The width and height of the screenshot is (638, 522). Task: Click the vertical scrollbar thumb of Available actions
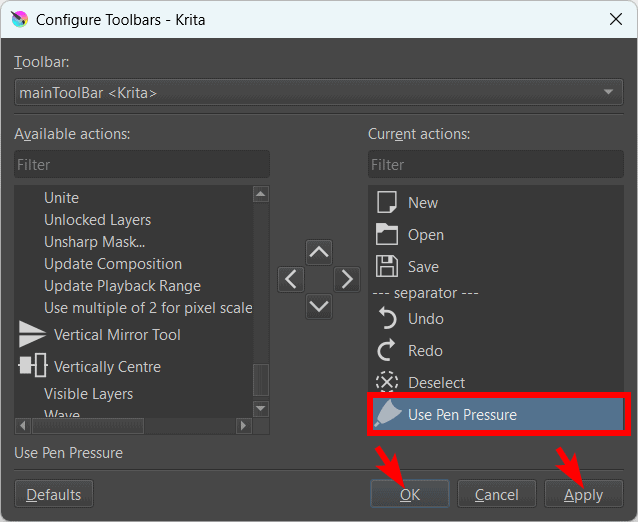[x=261, y=380]
